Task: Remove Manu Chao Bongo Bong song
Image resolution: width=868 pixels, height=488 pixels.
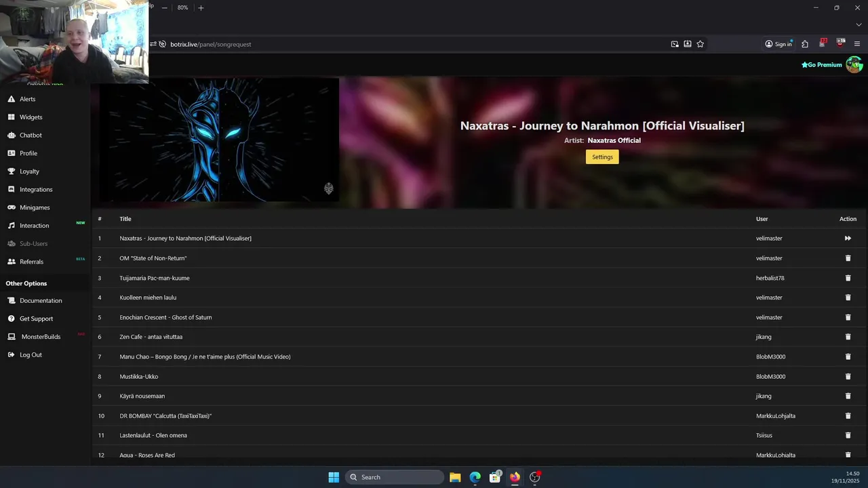Action: [x=848, y=357]
